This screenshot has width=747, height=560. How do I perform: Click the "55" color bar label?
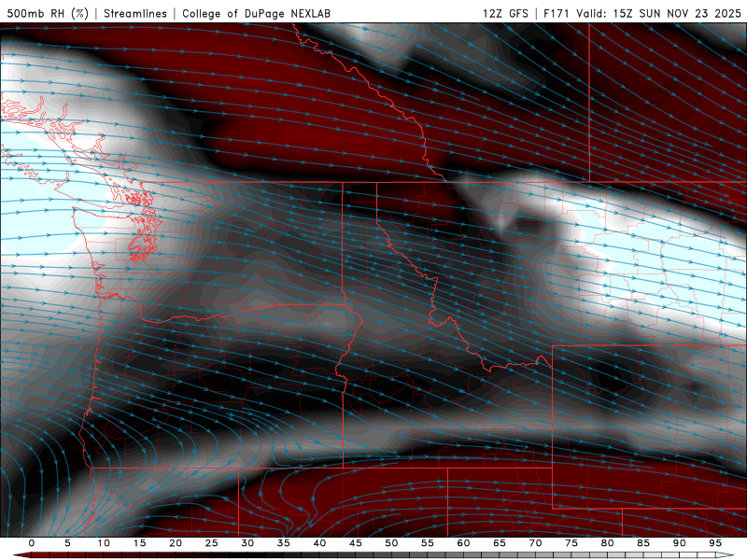click(428, 543)
